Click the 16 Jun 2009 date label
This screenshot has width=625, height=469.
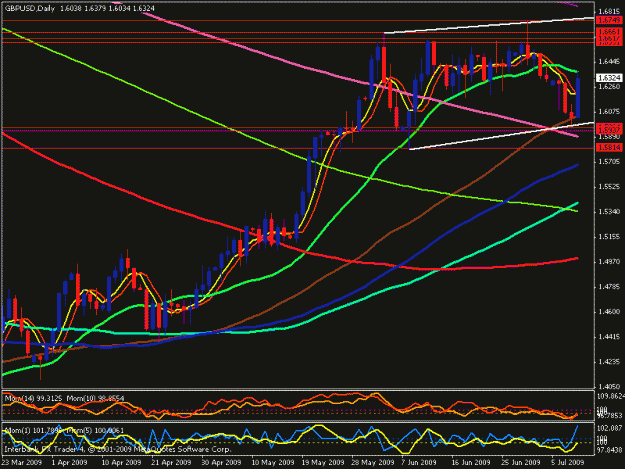pyautogui.click(x=471, y=462)
